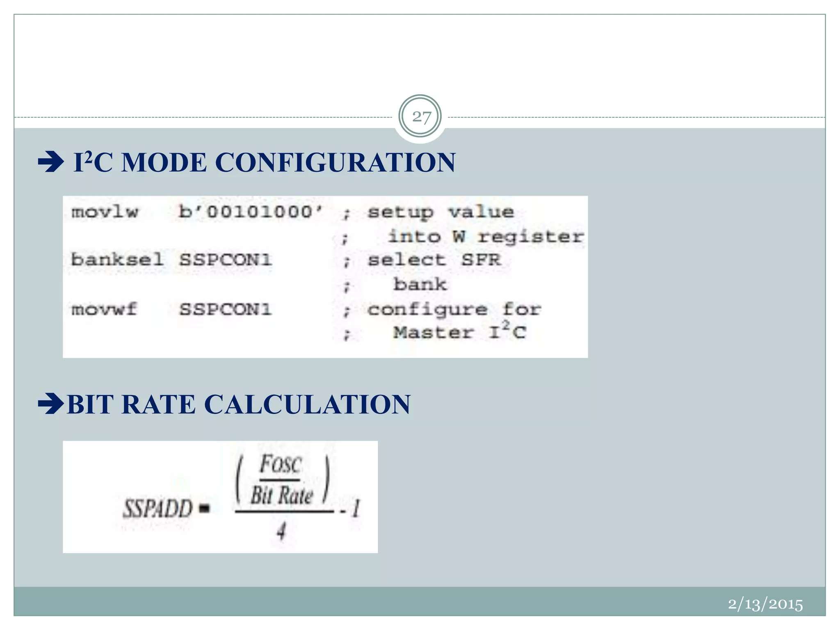Click SSPADD in the formula image
Image resolution: width=840 pixels, height=630 pixels.
[158, 509]
